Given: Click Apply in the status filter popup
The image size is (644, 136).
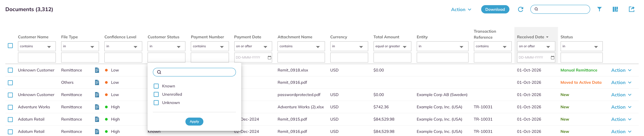Looking at the screenshot, I should click(194, 122).
